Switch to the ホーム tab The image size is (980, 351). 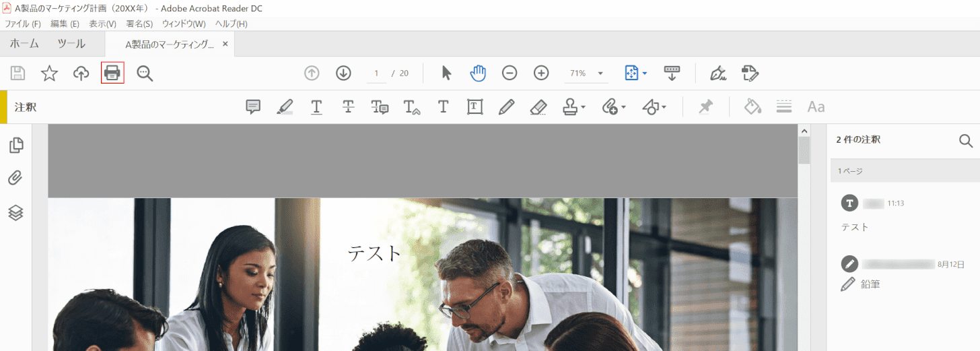(x=24, y=44)
